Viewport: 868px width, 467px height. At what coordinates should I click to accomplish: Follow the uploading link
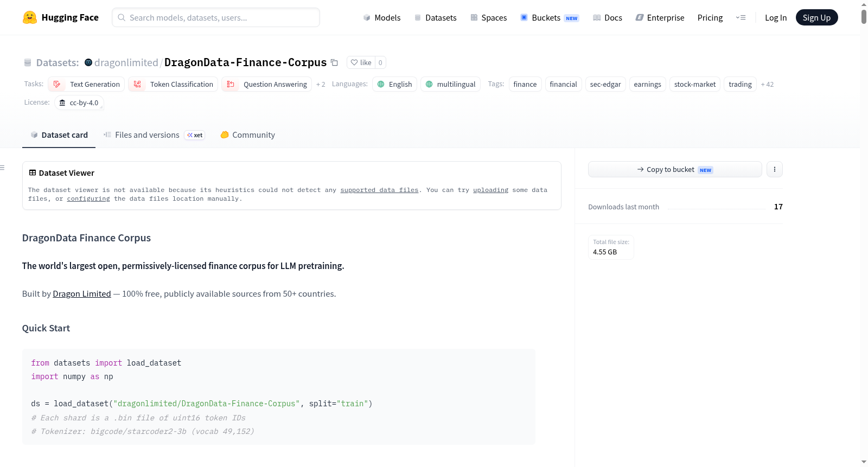(490, 190)
